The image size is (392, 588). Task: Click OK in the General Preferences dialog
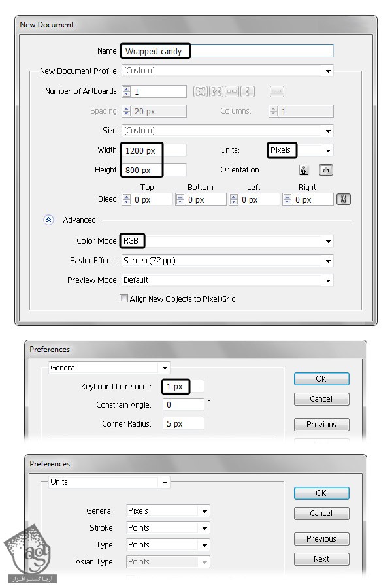click(321, 379)
